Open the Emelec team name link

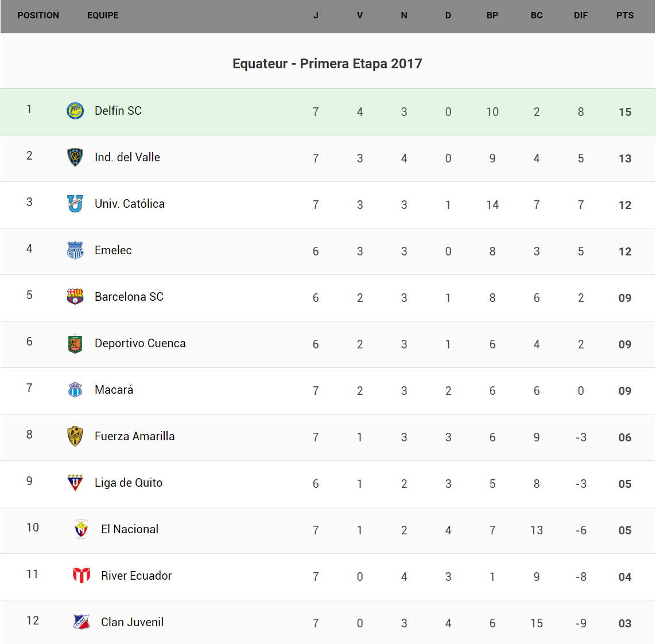pos(113,250)
